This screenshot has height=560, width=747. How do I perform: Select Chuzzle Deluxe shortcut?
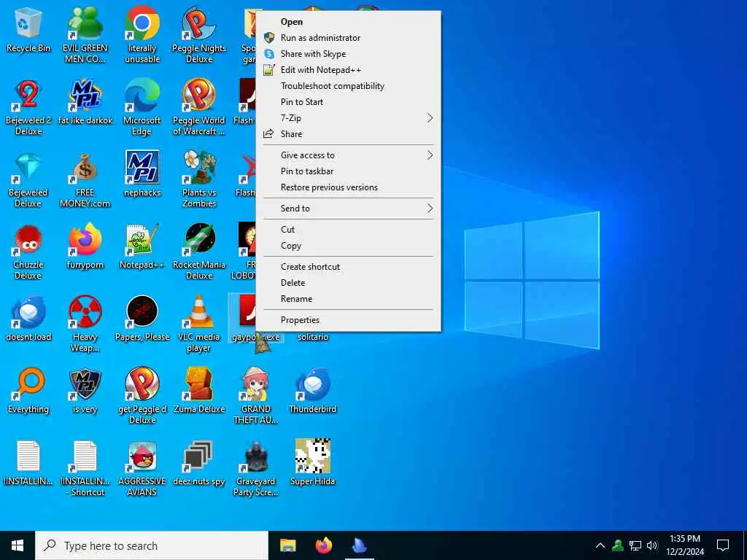28,252
